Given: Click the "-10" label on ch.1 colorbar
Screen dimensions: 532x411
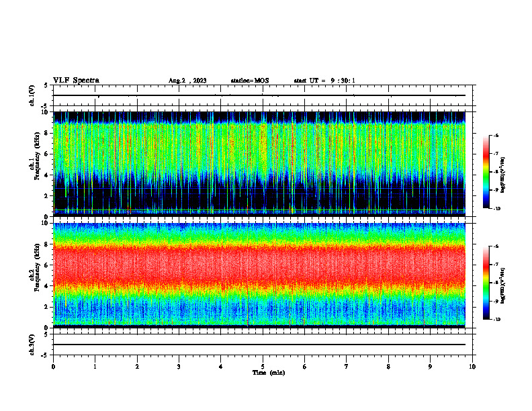Looking at the screenshot, I should click(496, 209).
